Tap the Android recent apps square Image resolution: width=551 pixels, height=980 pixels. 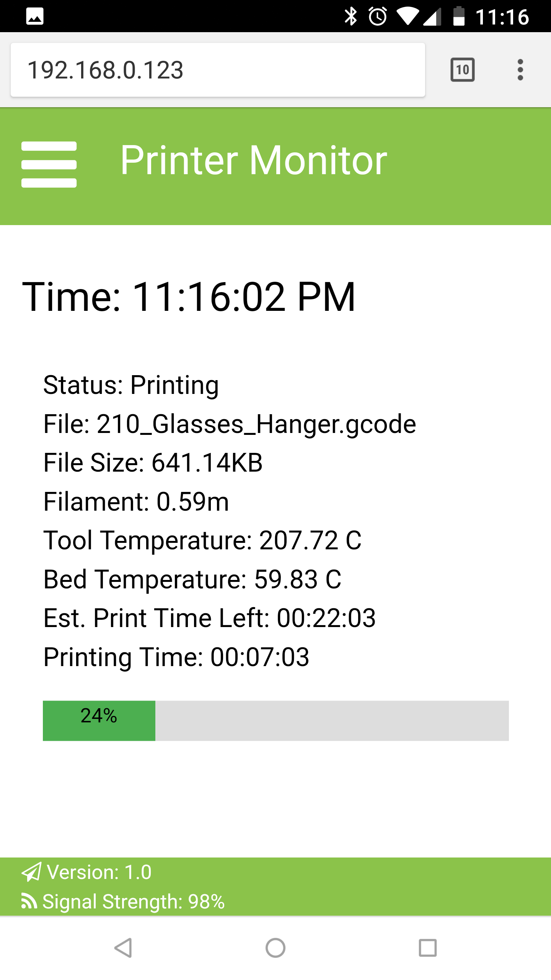click(x=427, y=948)
